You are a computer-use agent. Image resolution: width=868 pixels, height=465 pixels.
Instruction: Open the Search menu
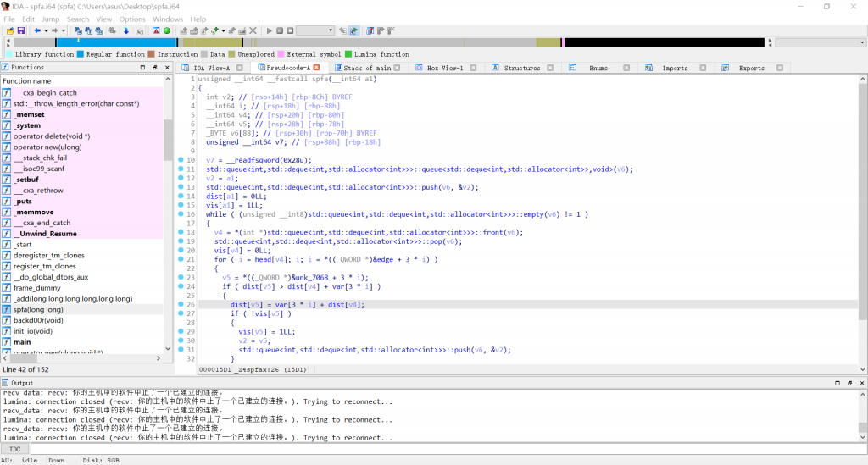pyautogui.click(x=77, y=19)
